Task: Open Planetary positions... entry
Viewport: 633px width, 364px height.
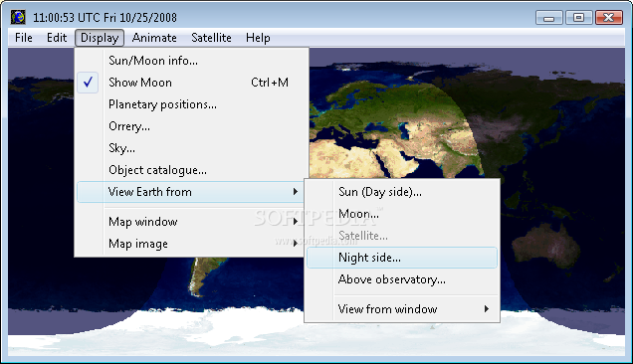Action: point(192,104)
